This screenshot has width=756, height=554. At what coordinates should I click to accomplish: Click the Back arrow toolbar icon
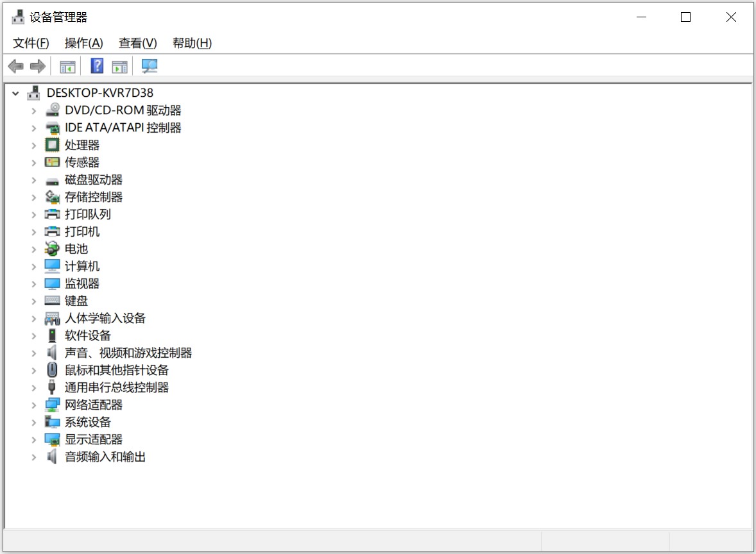(x=16, y=66)
